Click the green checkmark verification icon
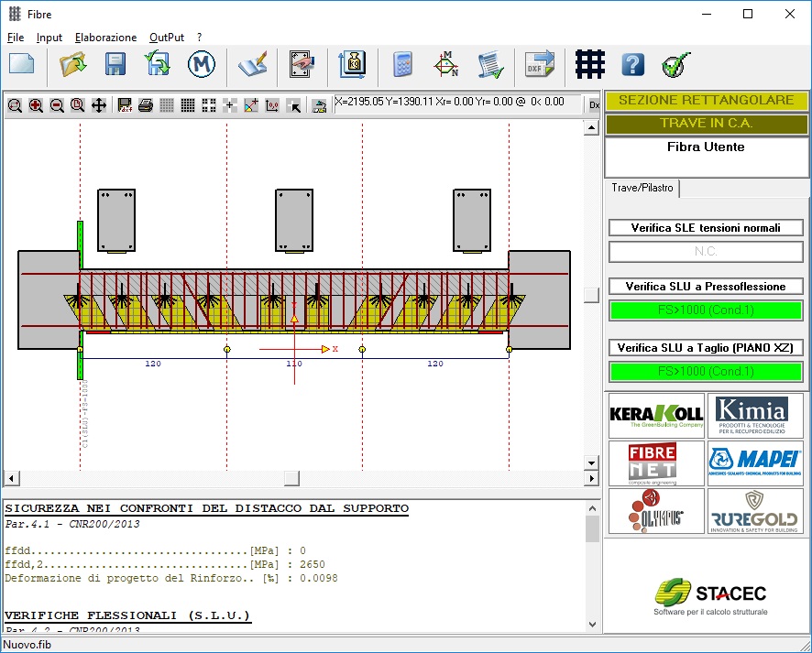 tap(675, 64)
